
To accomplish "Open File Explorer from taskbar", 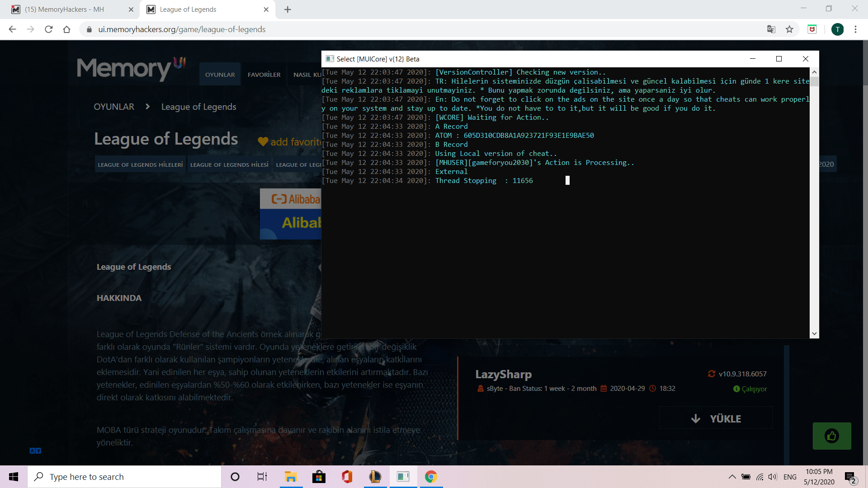I will coord(291,477).
